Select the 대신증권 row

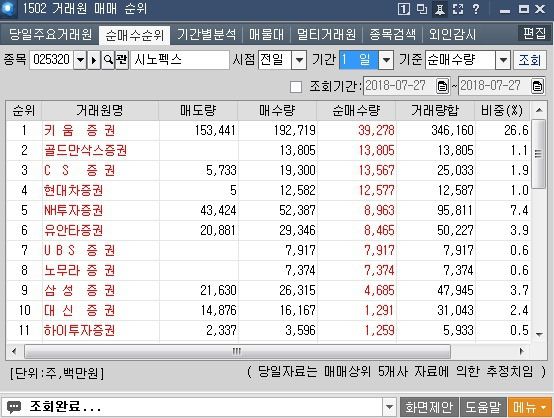268,310
